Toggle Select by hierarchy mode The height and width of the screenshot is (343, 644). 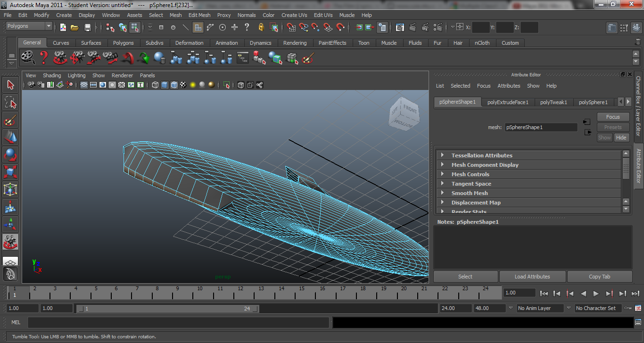(110, 28)
